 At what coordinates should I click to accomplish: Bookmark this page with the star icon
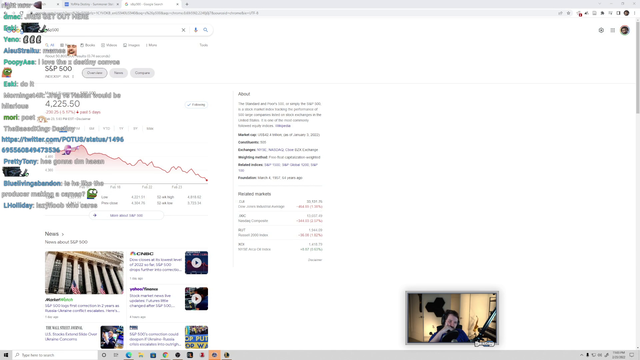pyautogui.click(x=568, y=13)
